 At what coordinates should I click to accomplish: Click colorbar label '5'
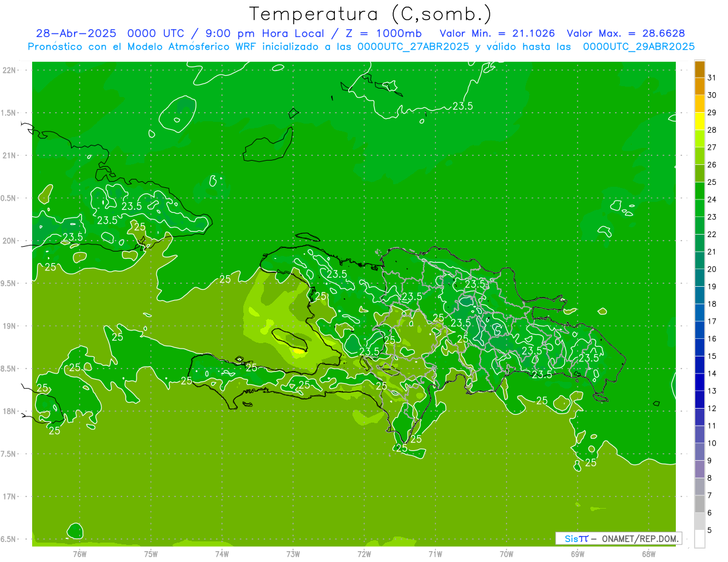pyautogui.click(x=710, y=531)
